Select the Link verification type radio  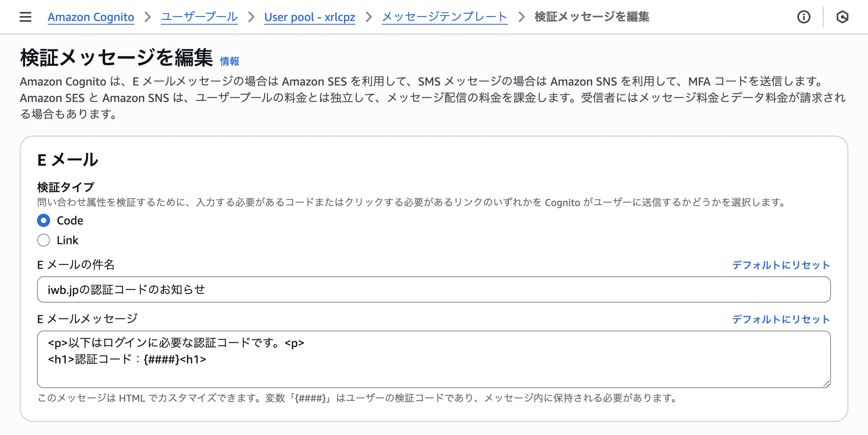coord(44,240)
